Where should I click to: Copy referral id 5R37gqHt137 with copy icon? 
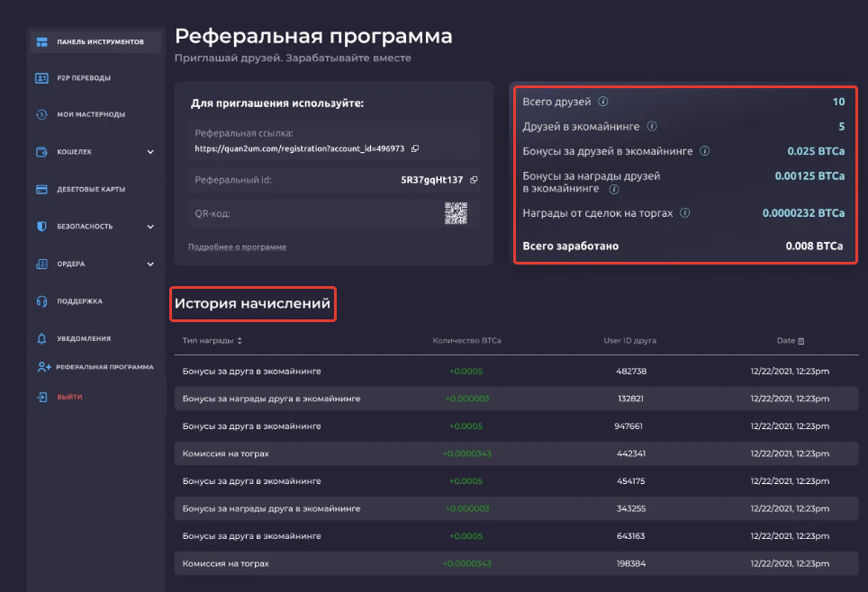pyautogui.click(x=474, y=180)
